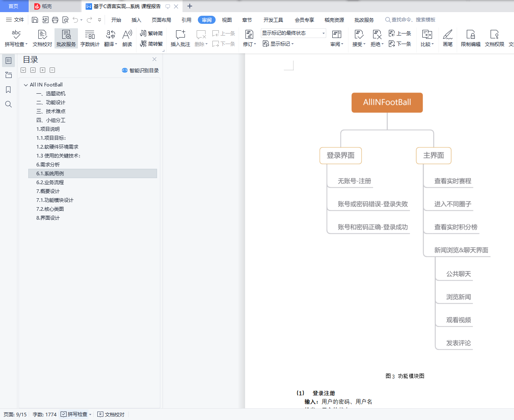Expand all outline levels with the plus icon
514x420 pixels.
pyautogui.click(x=42, y=70)
